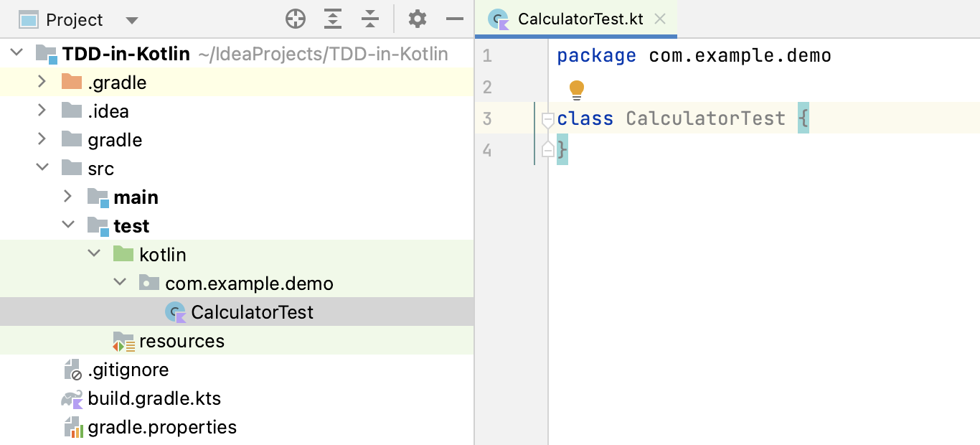Select CalculatorTest in the project tree
This screenshot has height=445, width=980.
click(252, 312)
